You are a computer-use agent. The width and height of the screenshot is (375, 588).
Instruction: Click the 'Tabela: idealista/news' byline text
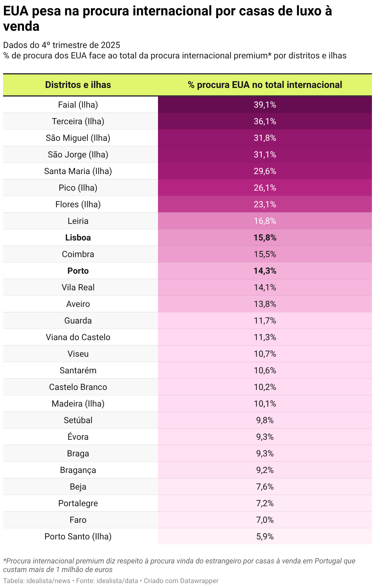(37, 581)
